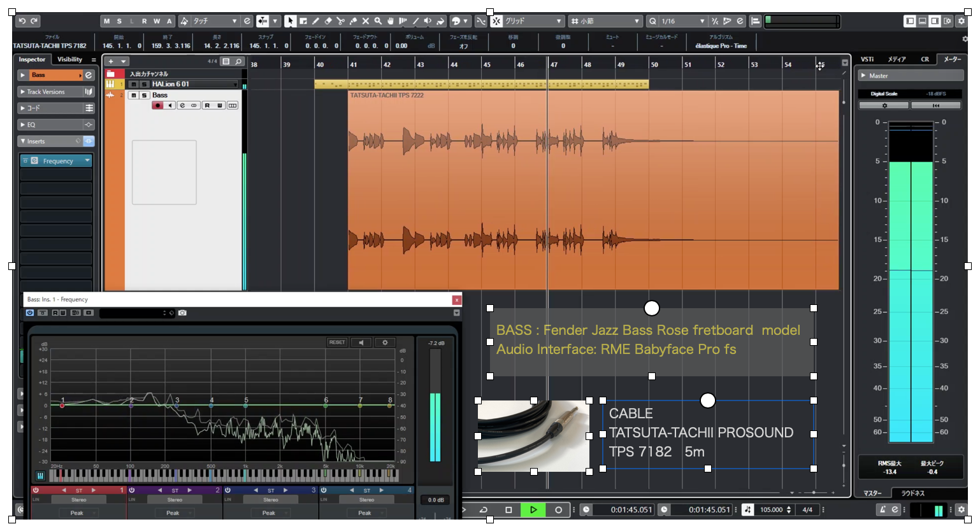Select the Play speaker tool
This screenshot has width=980, height=531.
[428, 21]
